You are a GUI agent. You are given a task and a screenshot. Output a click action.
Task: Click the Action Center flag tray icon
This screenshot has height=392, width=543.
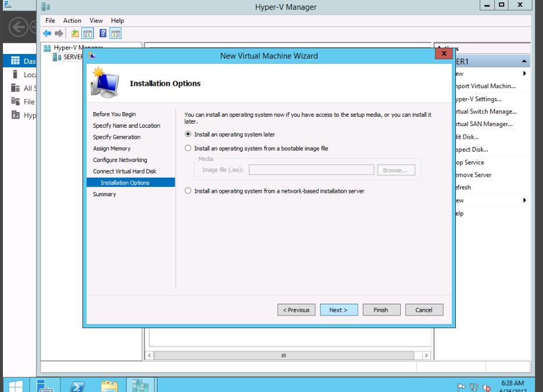[461, 387]
